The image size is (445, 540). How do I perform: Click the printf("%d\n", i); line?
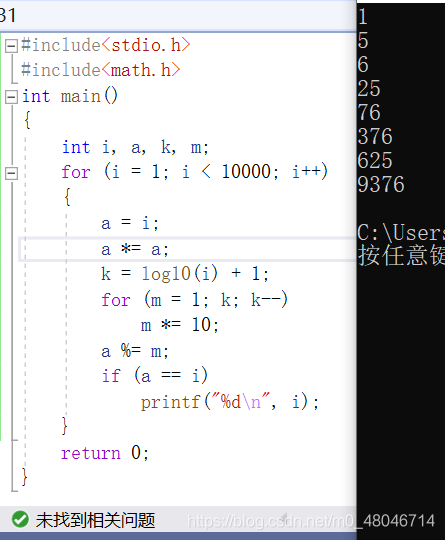[x=230, y=402]
